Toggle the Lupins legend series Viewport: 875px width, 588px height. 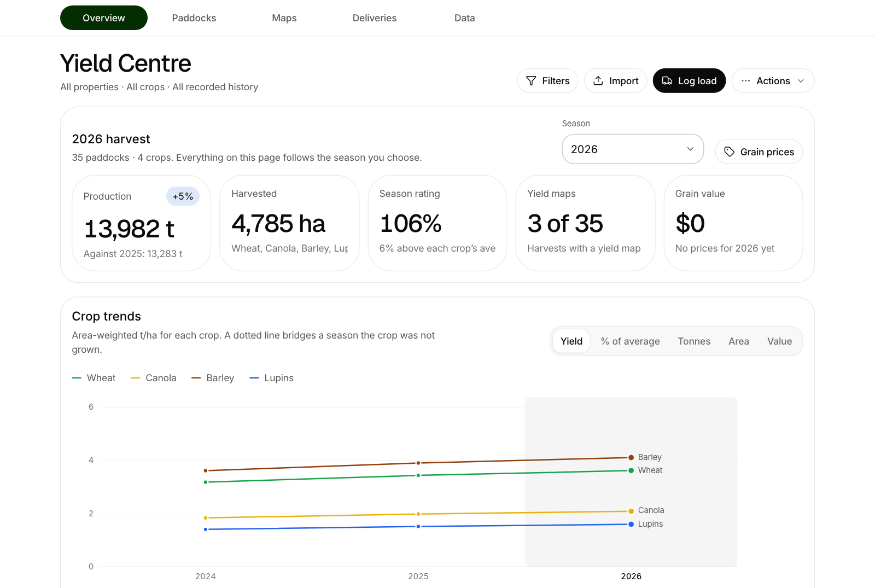click(x=271, y=378)
